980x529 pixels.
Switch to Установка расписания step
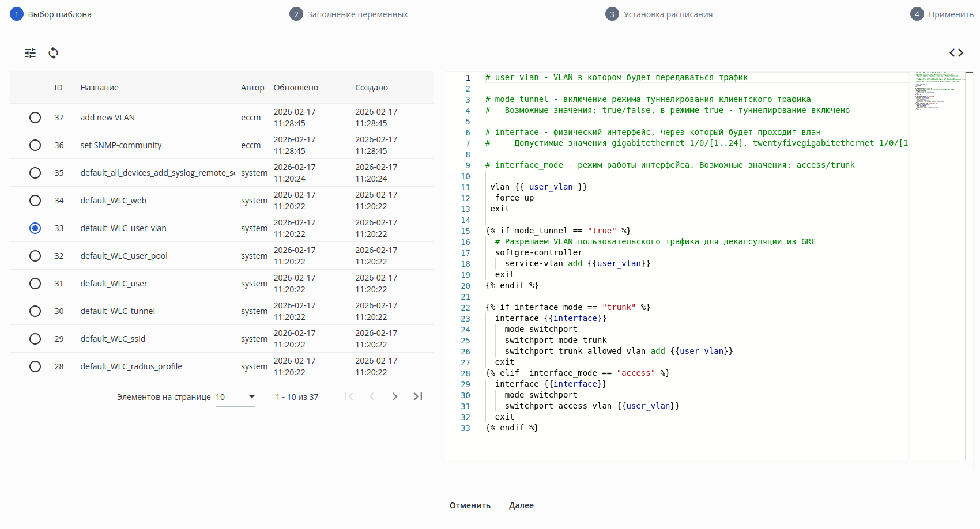pyautogui.click(x=659, y=14)
